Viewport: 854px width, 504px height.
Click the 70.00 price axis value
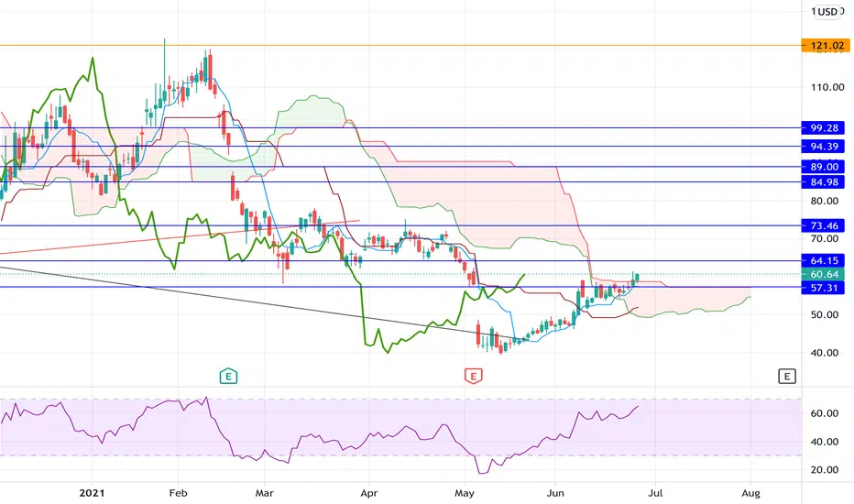[824, 238]
